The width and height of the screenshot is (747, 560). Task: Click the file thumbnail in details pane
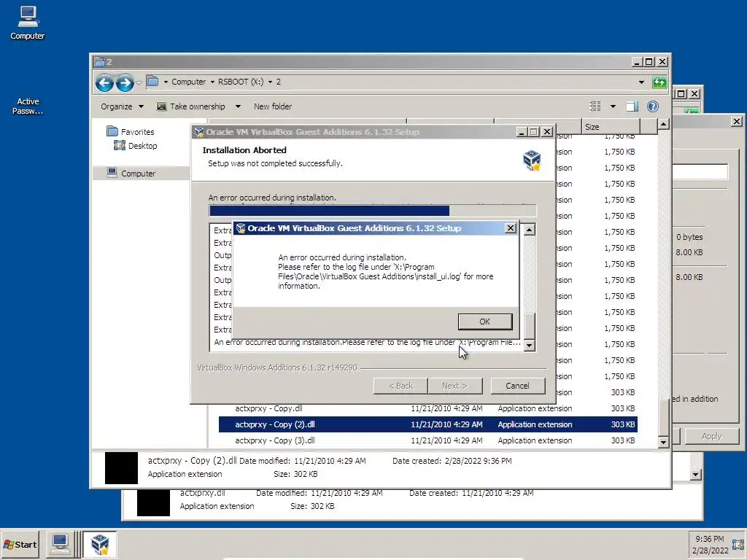122,468
